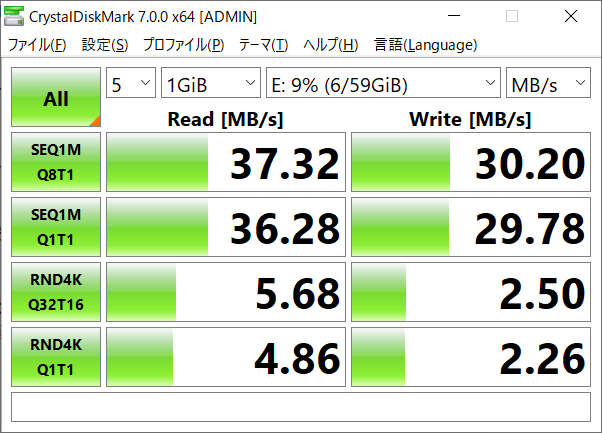Click the 37.32 SEQ1M Q8T1 read result
Viewport: 602px width, 433px height.
coord(226,162)
